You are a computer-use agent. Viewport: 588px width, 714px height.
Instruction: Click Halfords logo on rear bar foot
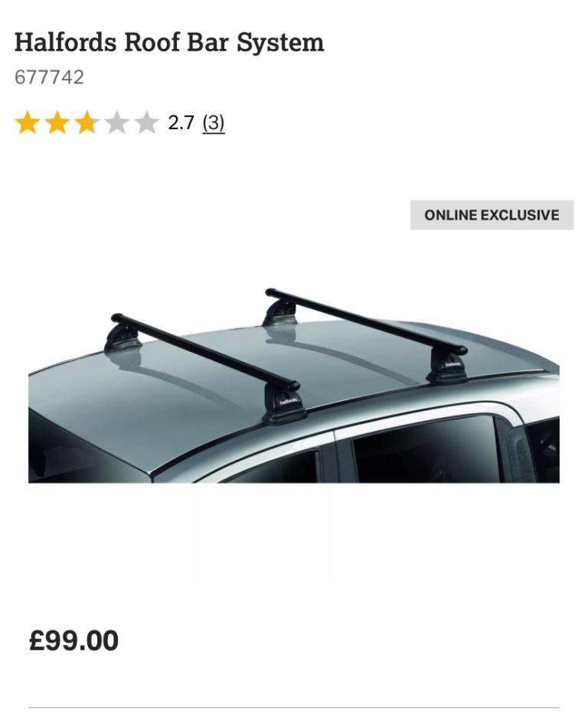(452, 364)
